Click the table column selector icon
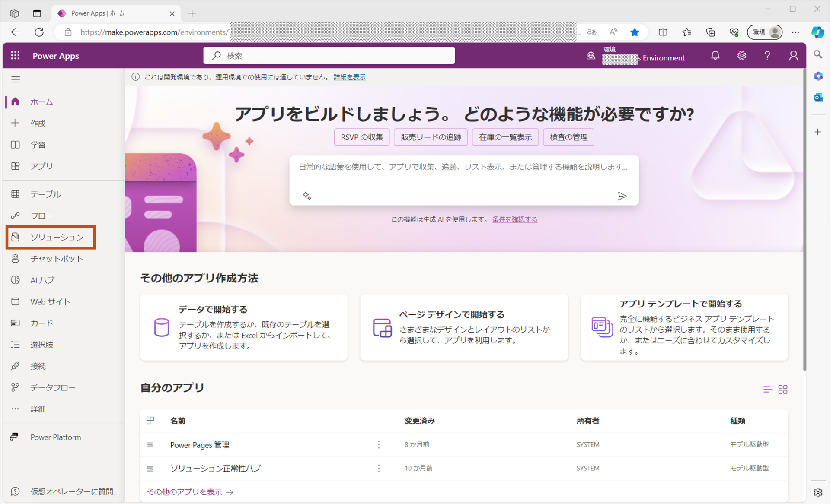Image resolution: width=830 pixels, height=504 pixels. (x=150, y=421)
